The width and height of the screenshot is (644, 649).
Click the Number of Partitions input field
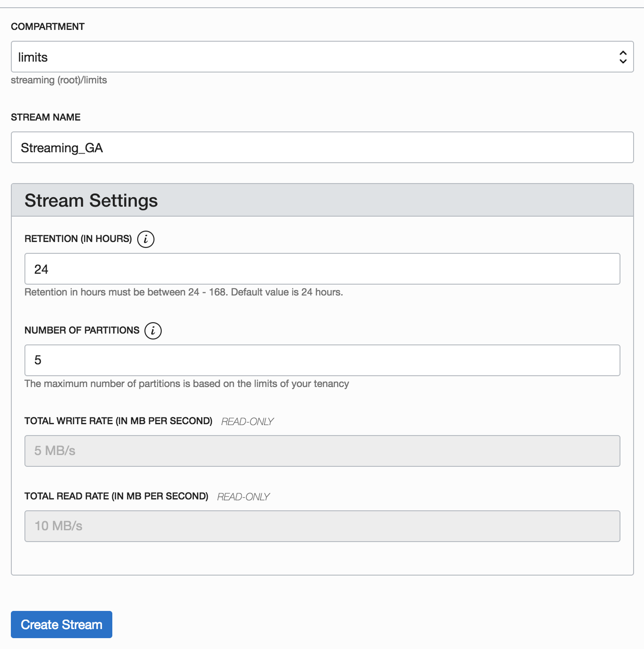[322, 360]
